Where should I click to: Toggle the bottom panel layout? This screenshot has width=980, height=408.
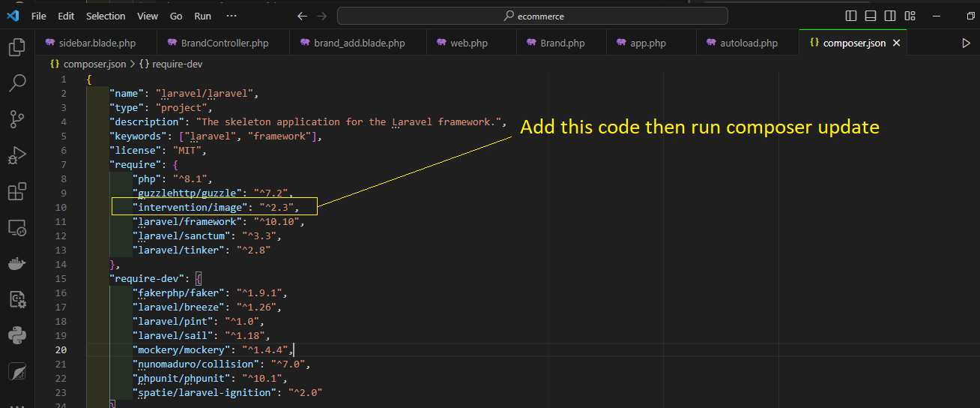click(871, 16)
